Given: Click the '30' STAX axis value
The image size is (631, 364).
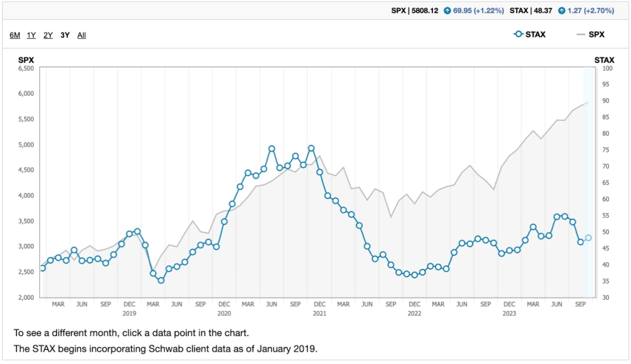Looking at the screenshot, I should (x=606, y=297).
